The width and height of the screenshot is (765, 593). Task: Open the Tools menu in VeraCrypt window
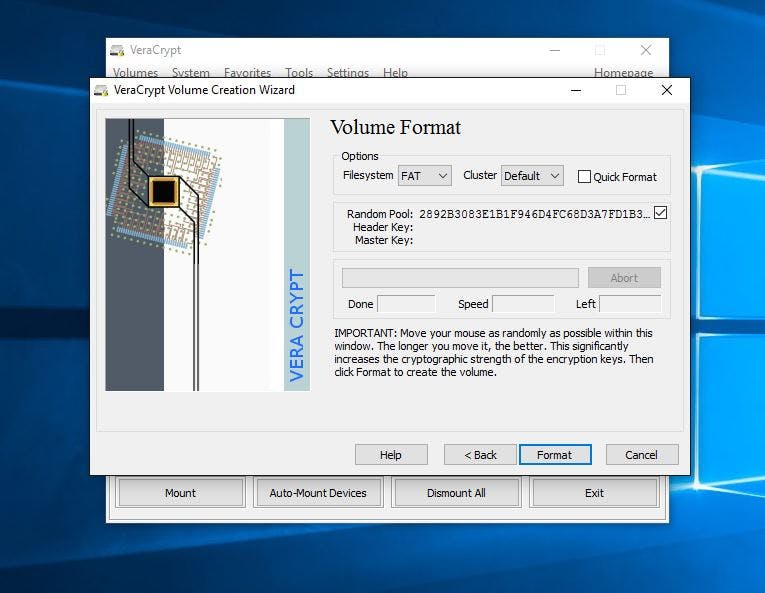pyautogui.click(x=299, y=73)
